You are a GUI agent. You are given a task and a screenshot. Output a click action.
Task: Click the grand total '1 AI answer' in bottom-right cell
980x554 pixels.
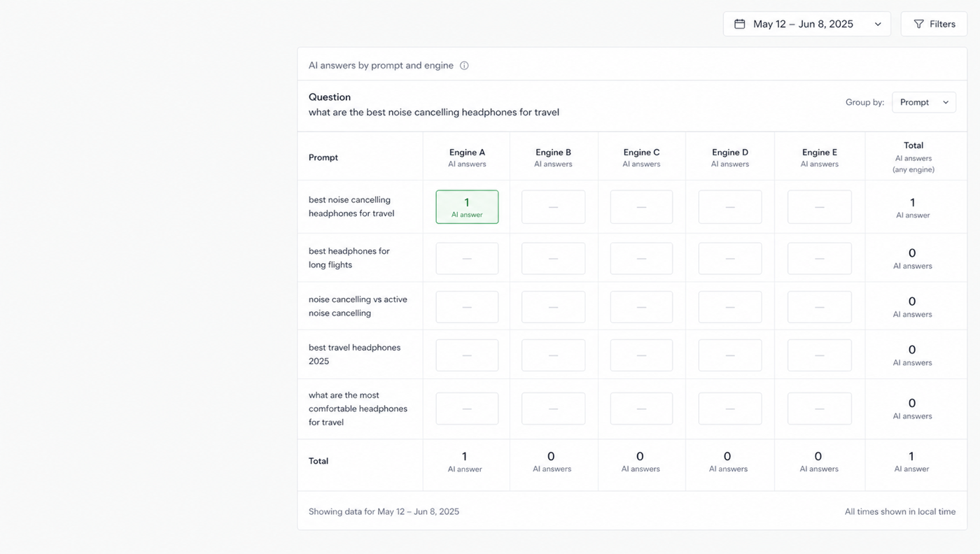[911, 462]
